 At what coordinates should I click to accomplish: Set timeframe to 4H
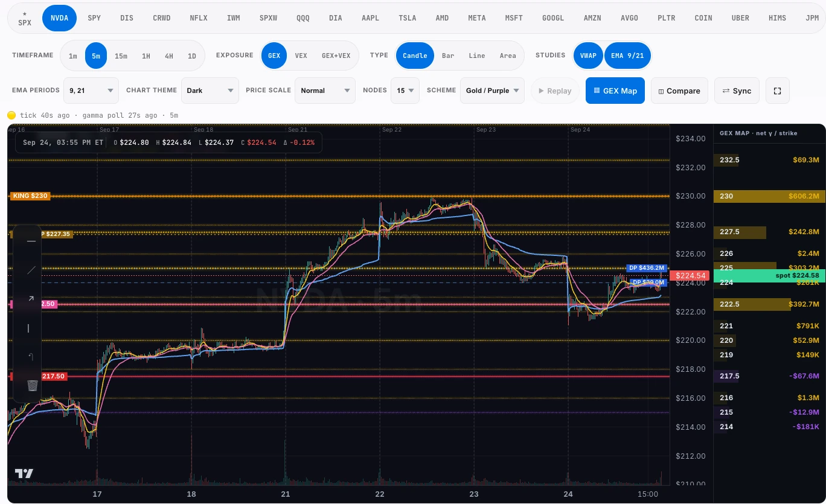click(x=168, y=56)
